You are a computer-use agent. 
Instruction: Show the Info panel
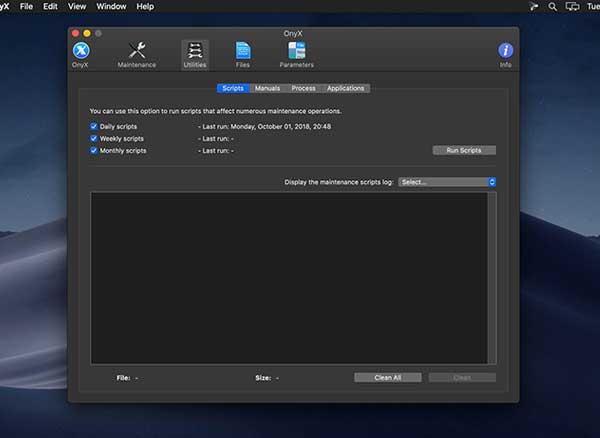tap(505, 54)
